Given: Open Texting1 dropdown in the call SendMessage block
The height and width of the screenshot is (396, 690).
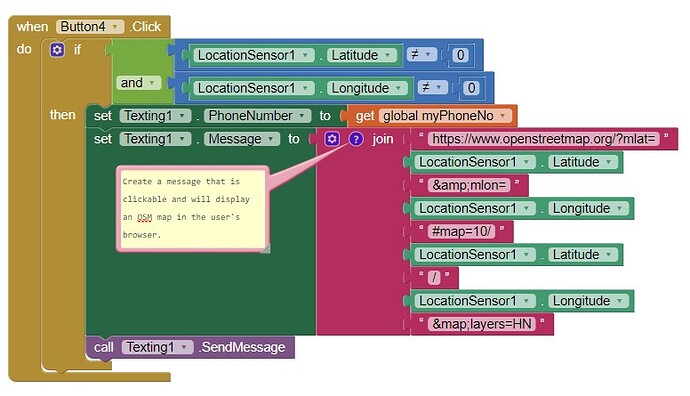Looking at the screenshot, I should [x=157, y=347].
